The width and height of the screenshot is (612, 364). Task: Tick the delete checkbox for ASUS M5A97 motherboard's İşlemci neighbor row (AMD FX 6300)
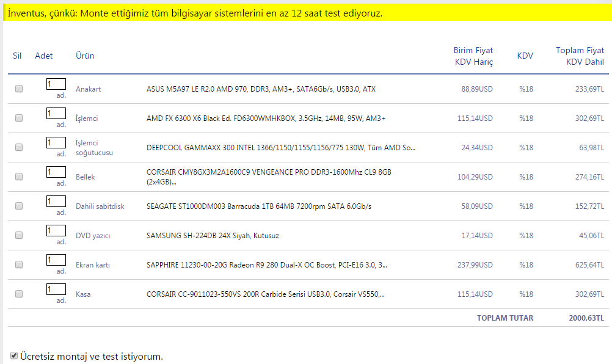19,118
